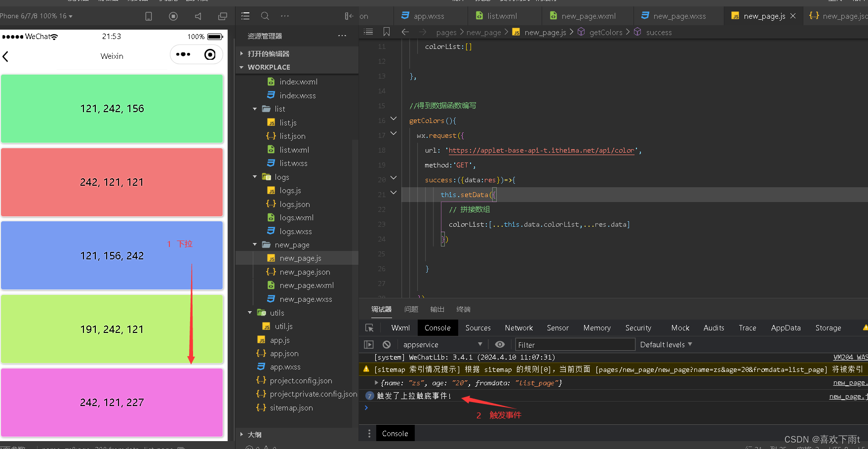Open the file list outline icon

[245, 16]
